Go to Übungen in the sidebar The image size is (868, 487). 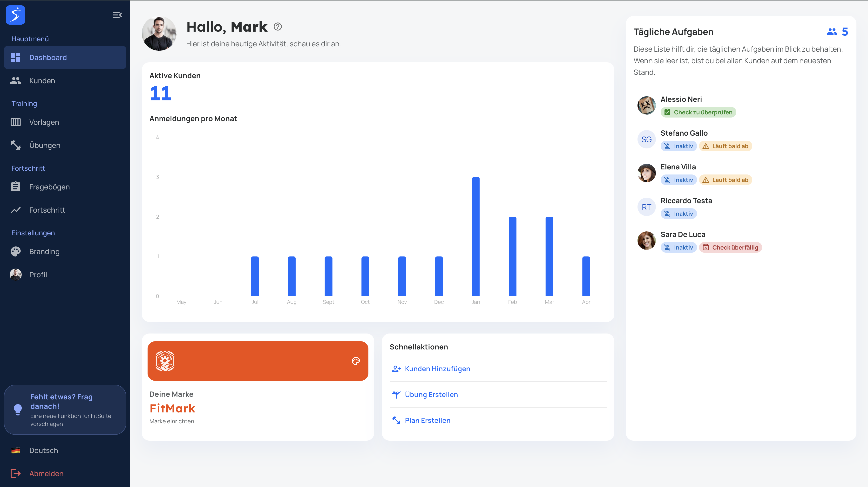(x=65, y=145)
